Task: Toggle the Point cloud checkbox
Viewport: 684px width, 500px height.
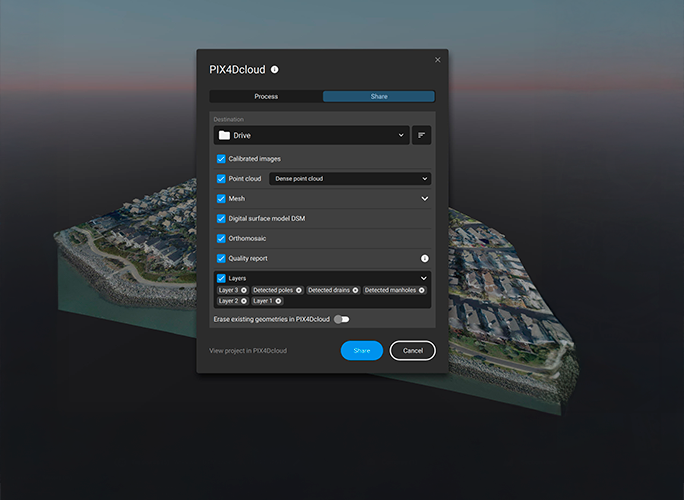Action: (x=221, y=178)
